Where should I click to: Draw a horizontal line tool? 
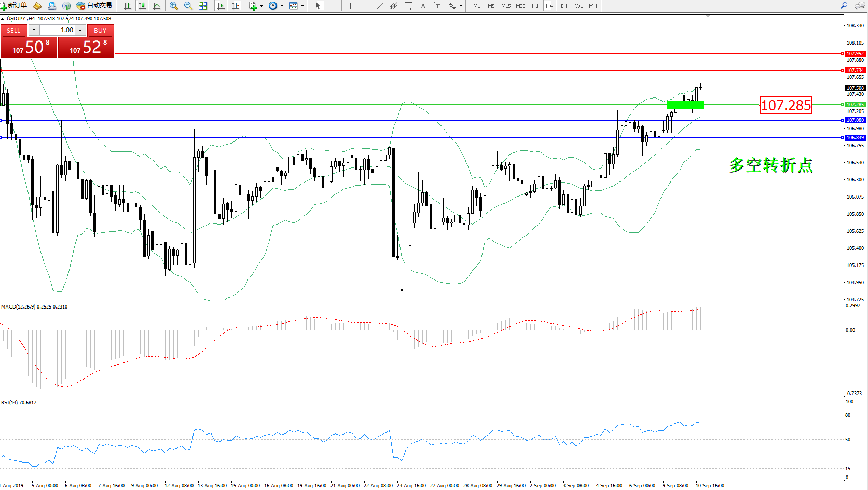[365, 6]
